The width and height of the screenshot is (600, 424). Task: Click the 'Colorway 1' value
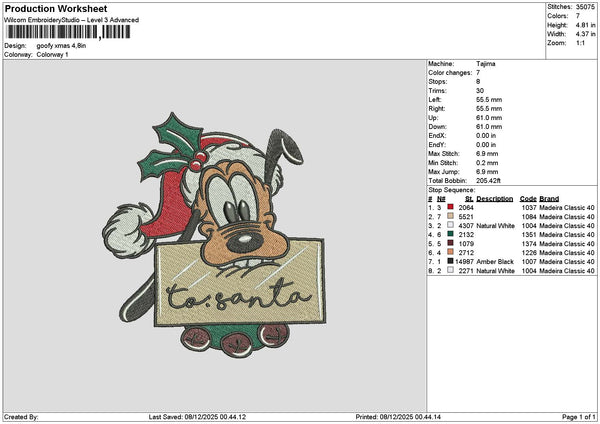coord(52,55)
